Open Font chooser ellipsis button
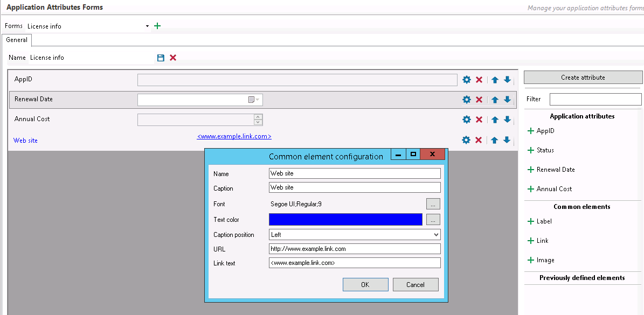644x315 pixels. (433, 204)
